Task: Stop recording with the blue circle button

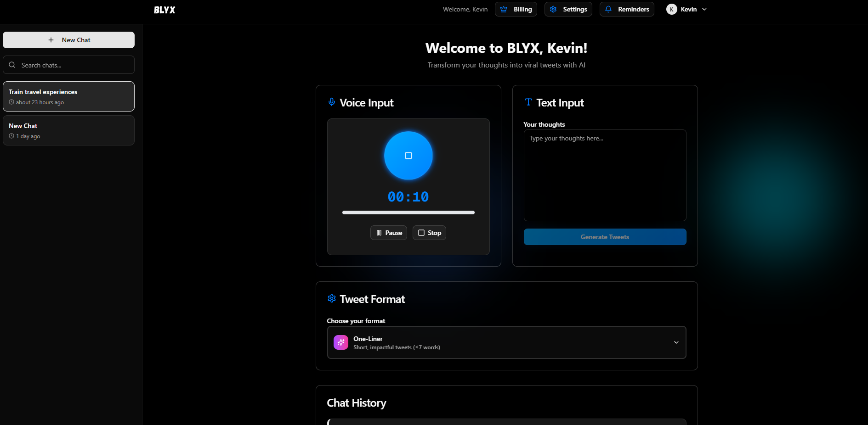Action: [x=408, y=156]
